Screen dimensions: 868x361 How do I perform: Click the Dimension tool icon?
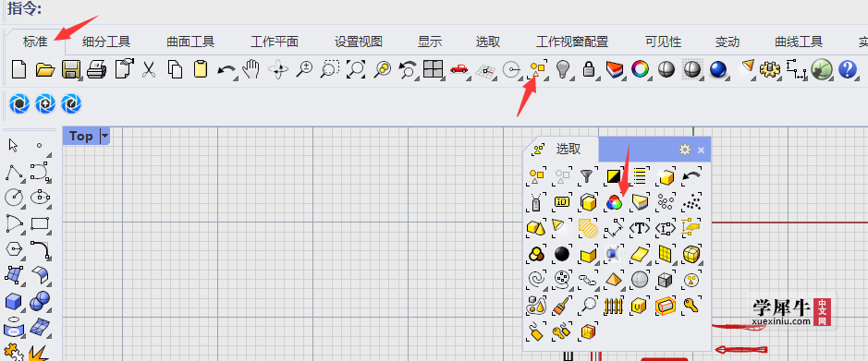click(796, 69)
